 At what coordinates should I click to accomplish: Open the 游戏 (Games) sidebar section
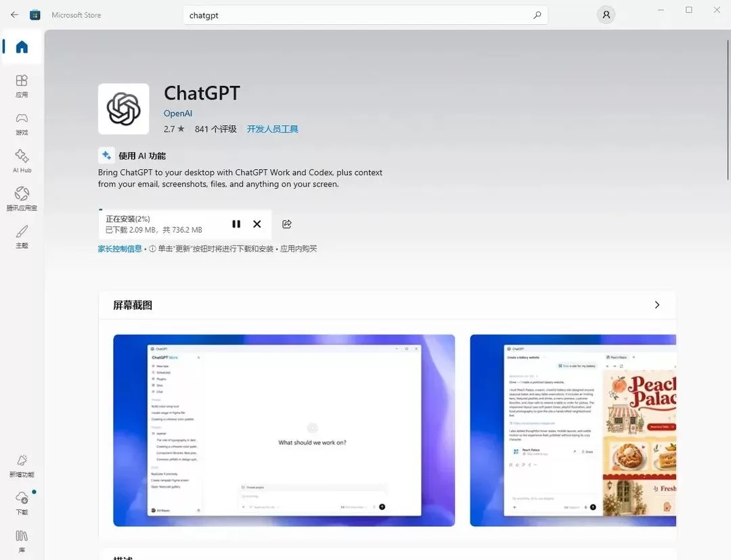click(x=22, y=124)
